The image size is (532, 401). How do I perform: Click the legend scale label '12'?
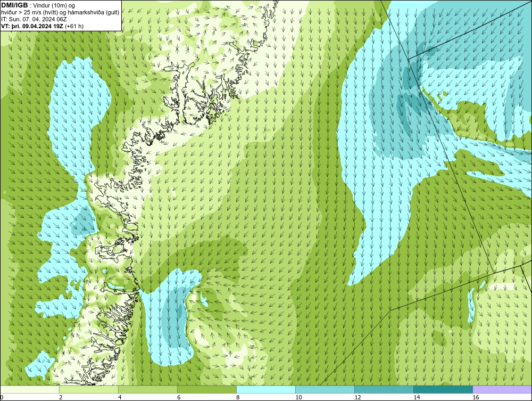click(x=358, y=397)
